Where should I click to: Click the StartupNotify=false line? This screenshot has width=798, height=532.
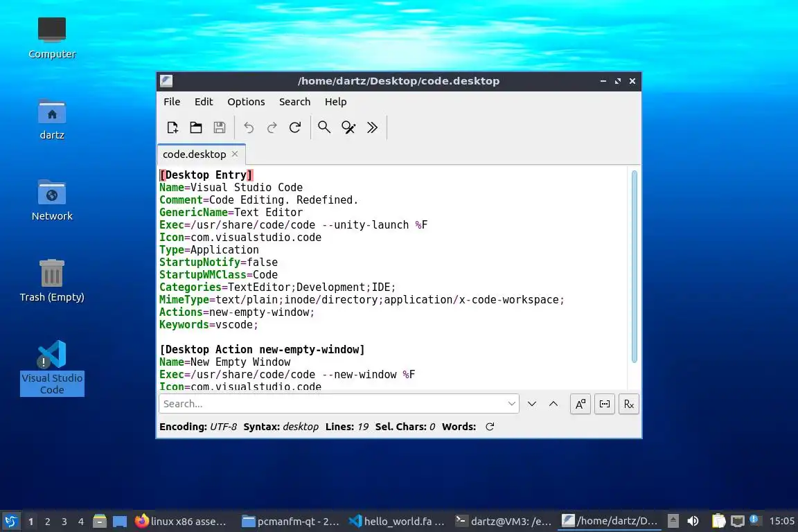(x=218, y=262)
